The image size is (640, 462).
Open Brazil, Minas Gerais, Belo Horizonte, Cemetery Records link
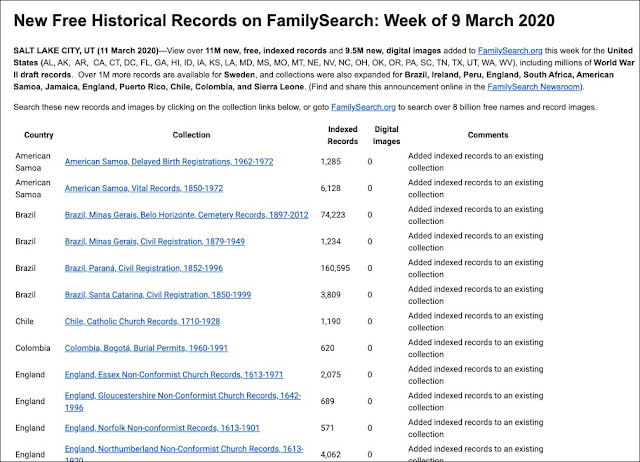pos(187,215)
